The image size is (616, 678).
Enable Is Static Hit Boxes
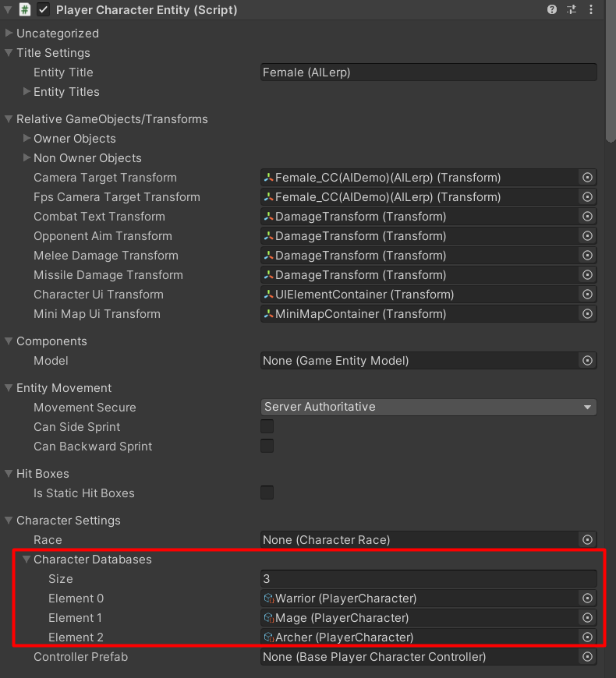(267, 493)
